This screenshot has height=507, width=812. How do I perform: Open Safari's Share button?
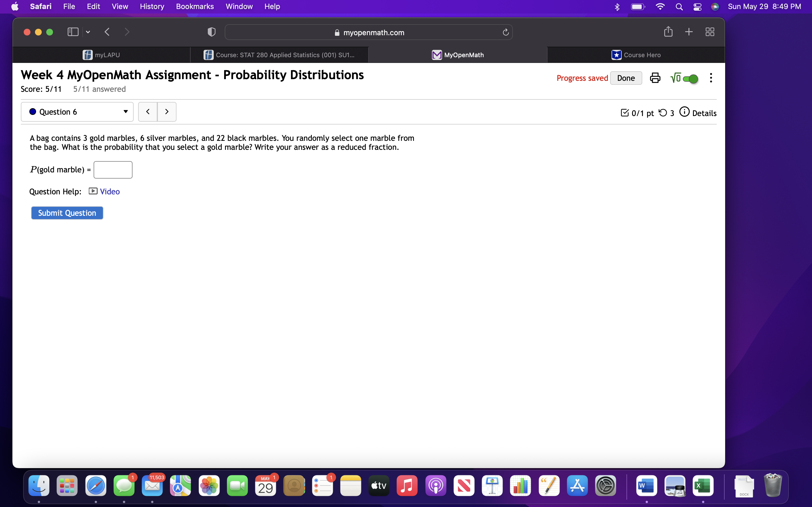pos(668,32)
